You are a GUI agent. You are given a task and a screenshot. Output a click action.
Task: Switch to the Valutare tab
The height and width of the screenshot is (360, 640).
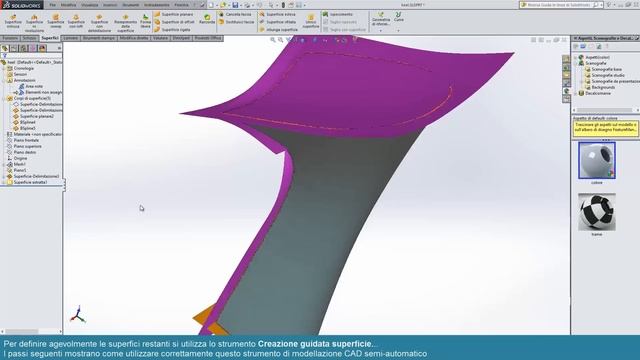[x=160, y=38]
